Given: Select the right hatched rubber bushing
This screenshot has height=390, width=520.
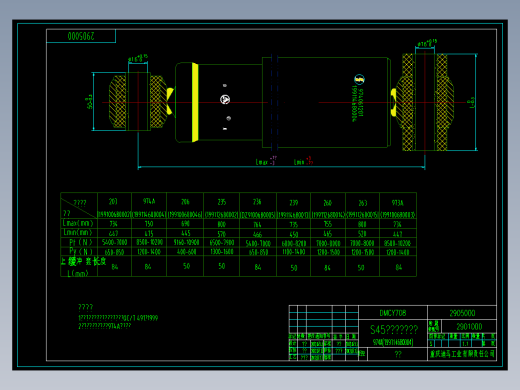Looking at the screenshot, I should tap(425, 102).
